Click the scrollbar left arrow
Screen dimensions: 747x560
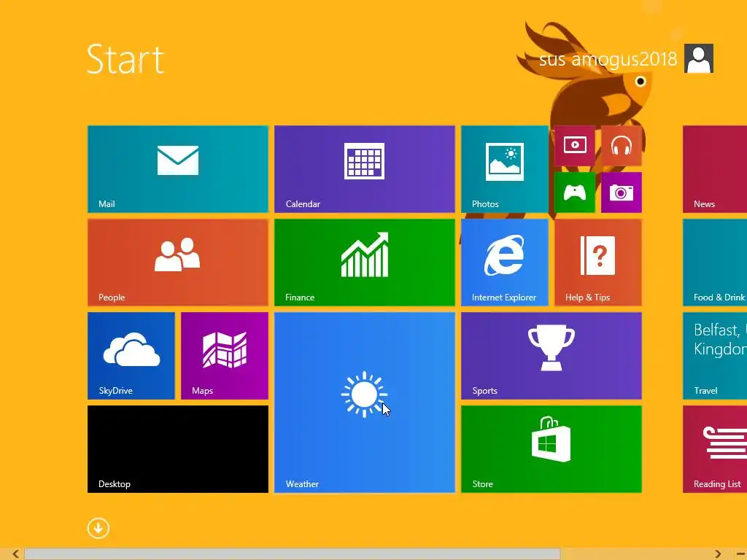click(16, 554)
